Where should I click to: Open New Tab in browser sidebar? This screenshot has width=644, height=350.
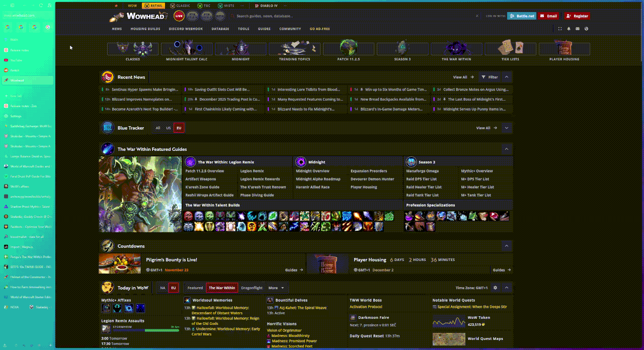click(27, 96)
